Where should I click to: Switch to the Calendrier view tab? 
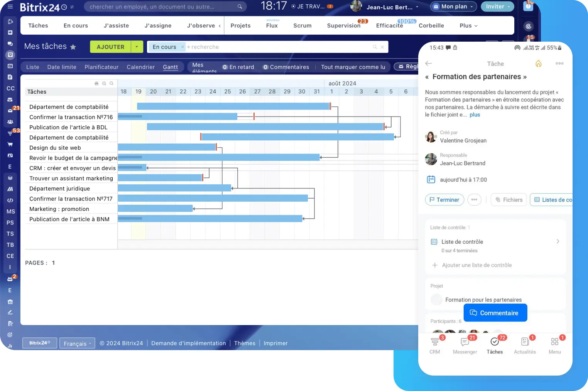pos(140,67)
